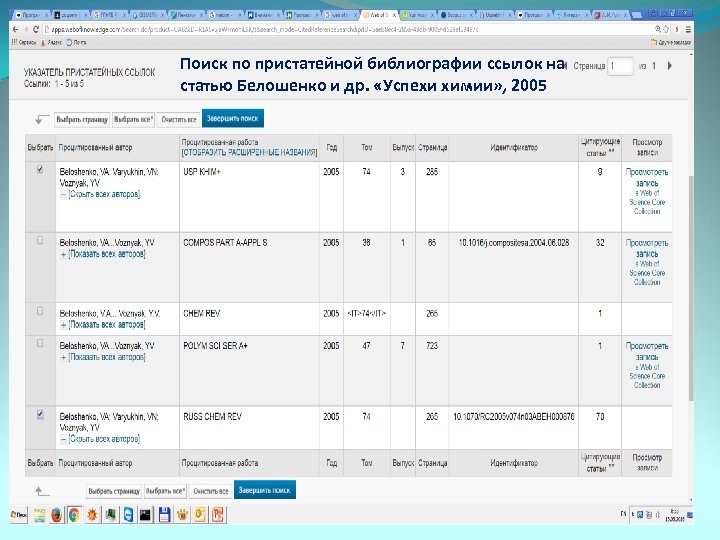Show all authors in CHEM REV row
Screen dimensions: 720x540
coord(103,325)
